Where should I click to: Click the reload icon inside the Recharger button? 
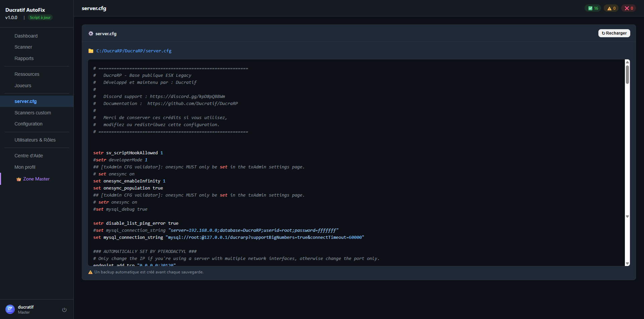coord(603,33)
